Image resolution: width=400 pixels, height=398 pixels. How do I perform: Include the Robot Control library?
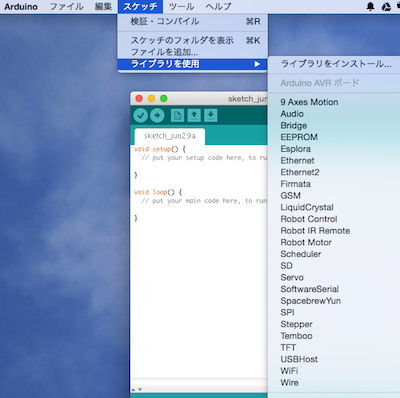pyautogui.click(x=334, y=219)
